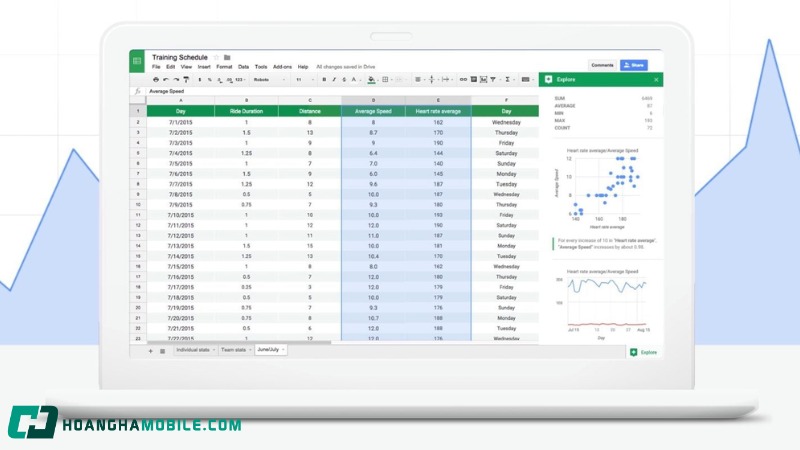Click the Heart rate scatter chart thumbnail
Image resolution: width=800 pixels, height=450 pixels.
click(x=605, y=189)
